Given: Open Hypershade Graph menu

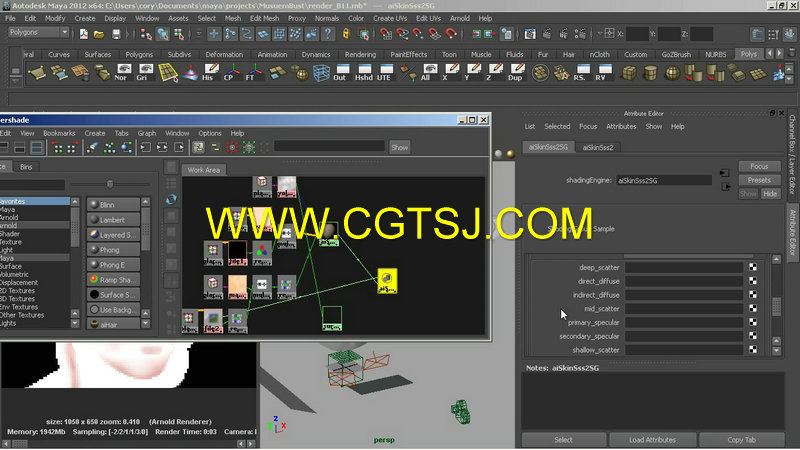Looking at the screenshot, I should tap(146, 133).
